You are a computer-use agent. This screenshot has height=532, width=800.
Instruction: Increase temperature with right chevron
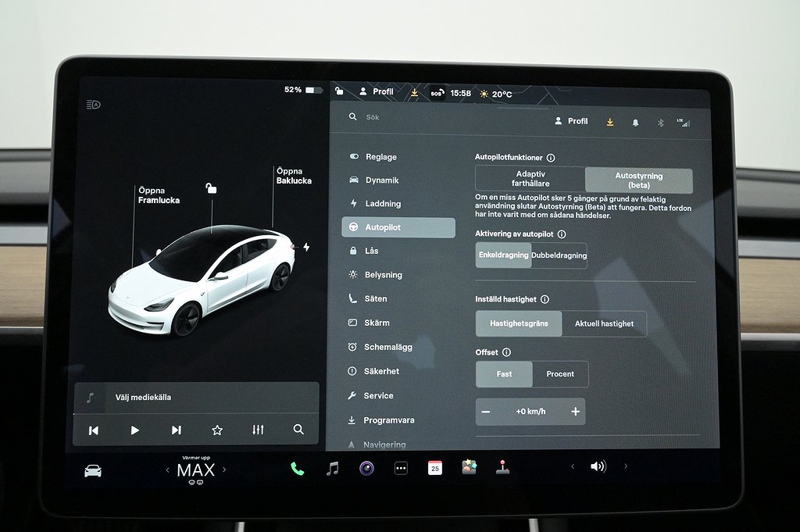[224, 470]
